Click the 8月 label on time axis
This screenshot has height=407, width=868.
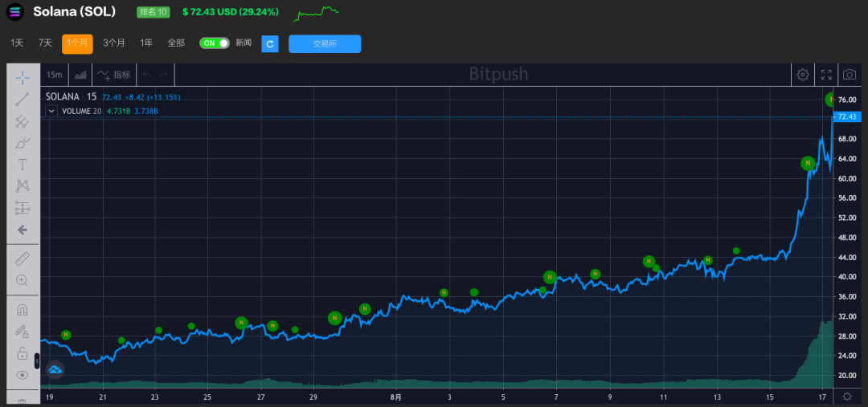[x=395, y=397]
